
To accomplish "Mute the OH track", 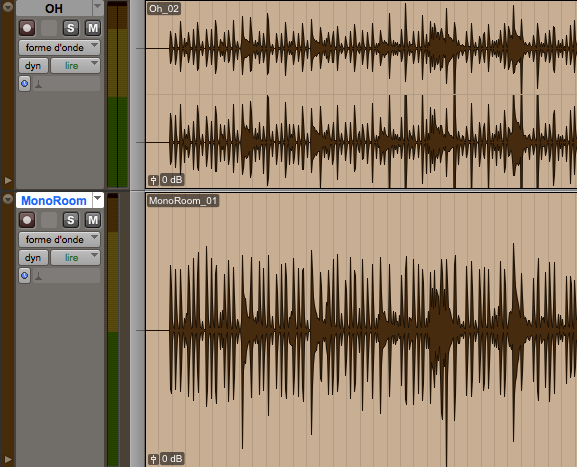I will click(93, 28).
